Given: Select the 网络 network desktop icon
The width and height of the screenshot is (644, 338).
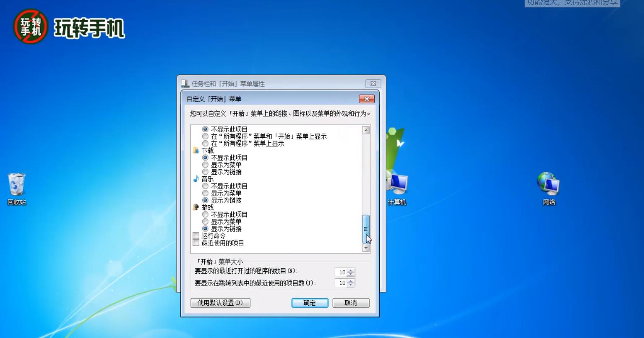Looking at the screenshot, I should point(549,189).
